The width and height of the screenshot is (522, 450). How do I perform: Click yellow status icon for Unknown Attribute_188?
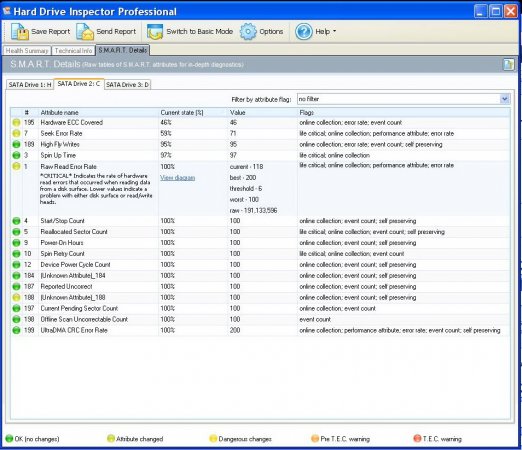coord(16,297)
